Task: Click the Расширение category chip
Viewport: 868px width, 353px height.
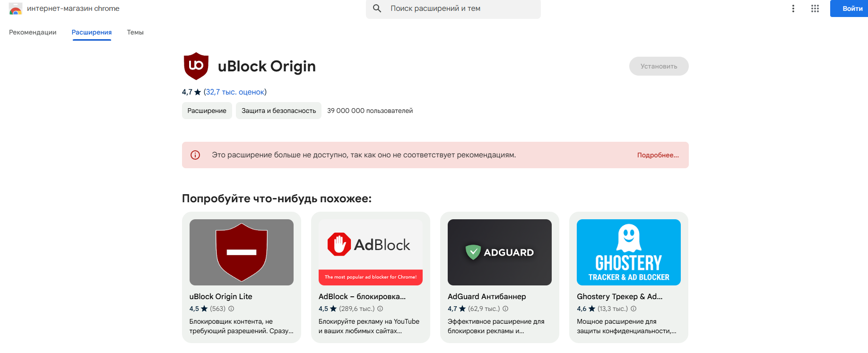Action: point(207,111)
